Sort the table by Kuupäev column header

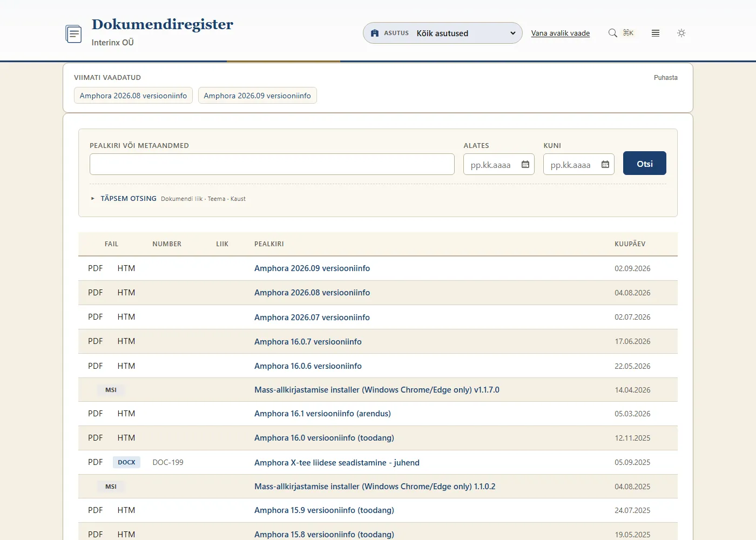[x=630, y=244]
